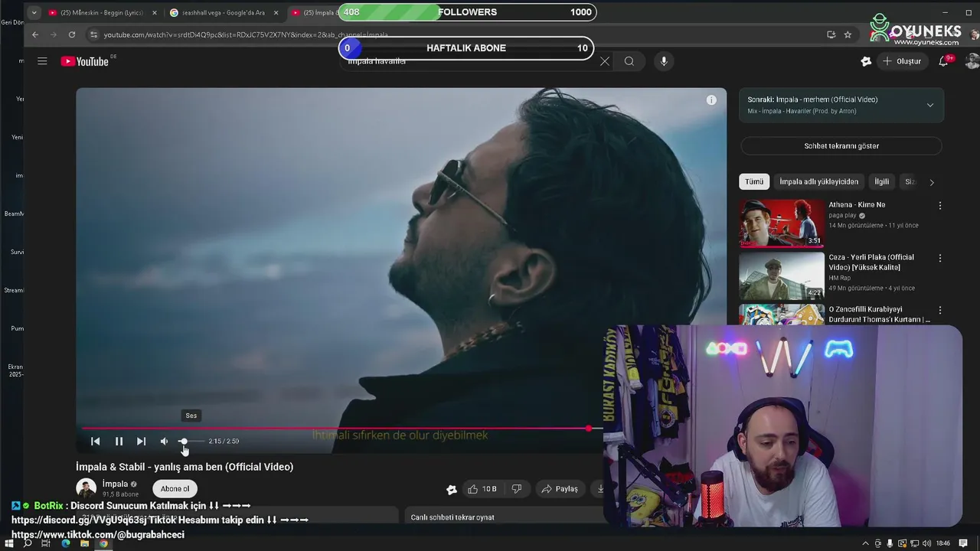Click the YouTube URL in the address bar

(245, 34)
